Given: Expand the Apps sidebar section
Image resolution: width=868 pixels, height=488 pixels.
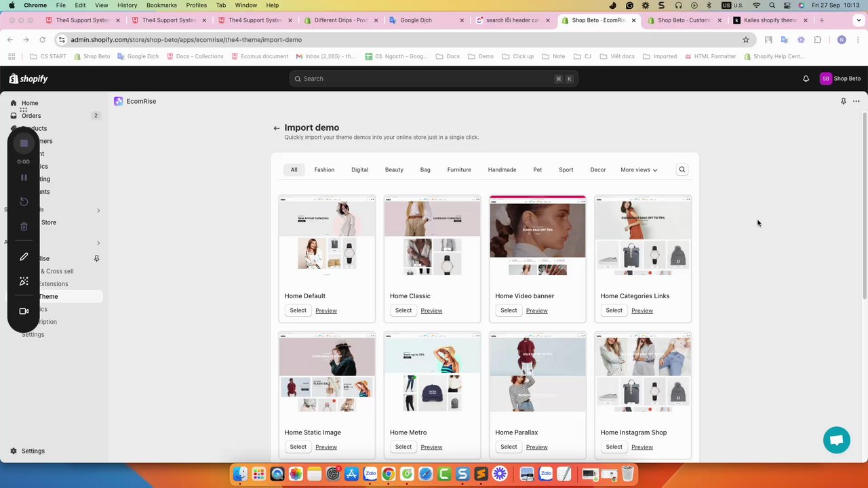Looking at the screenshot, I should click(x=98, y=243).
